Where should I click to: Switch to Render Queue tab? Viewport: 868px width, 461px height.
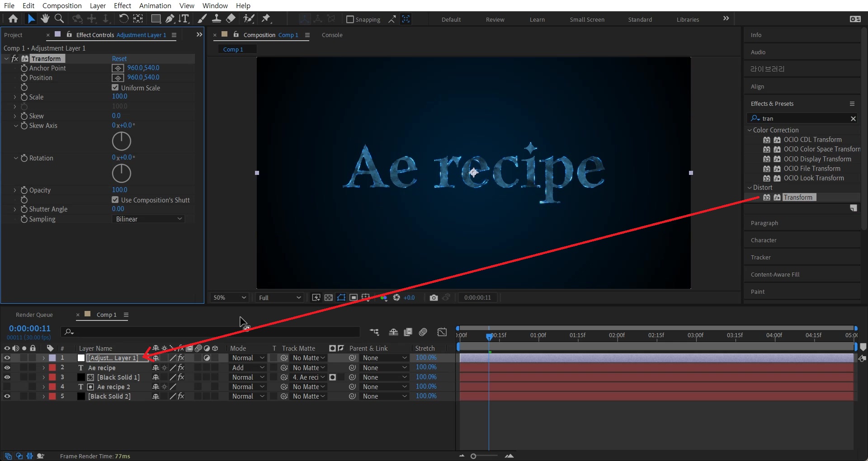tap(34, 315)
